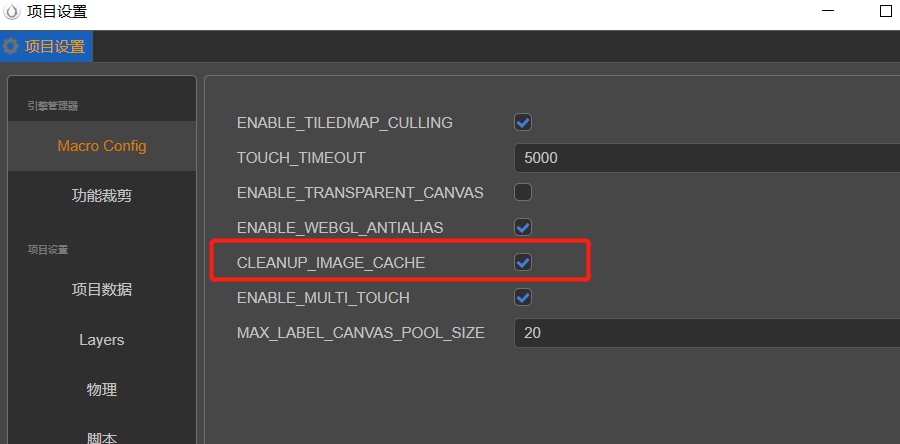This screenshot has height=444, width=900.
Task: Disable the ENABLE_TILEDMAP_CULLING checkbox
Action: pos(523,123)
